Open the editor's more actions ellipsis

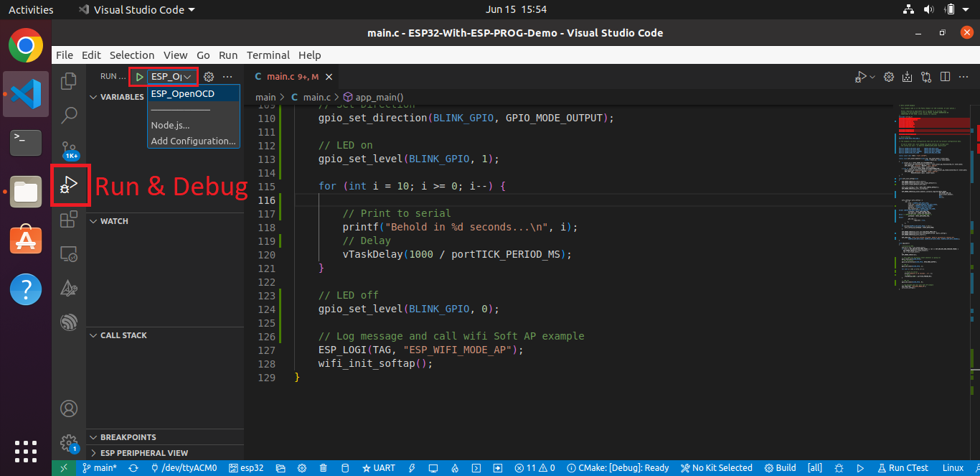pyautogui.click(x=963, y=77)
